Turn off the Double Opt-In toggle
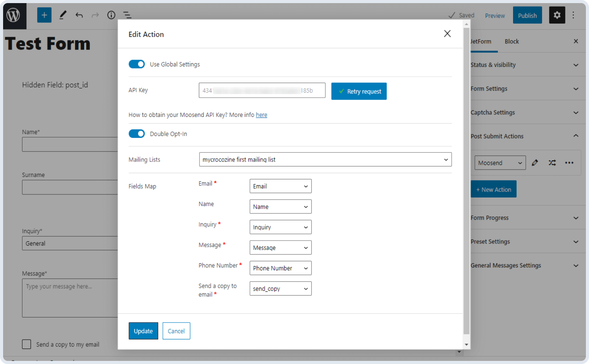The image size is (589, 364). coord(136,134)
